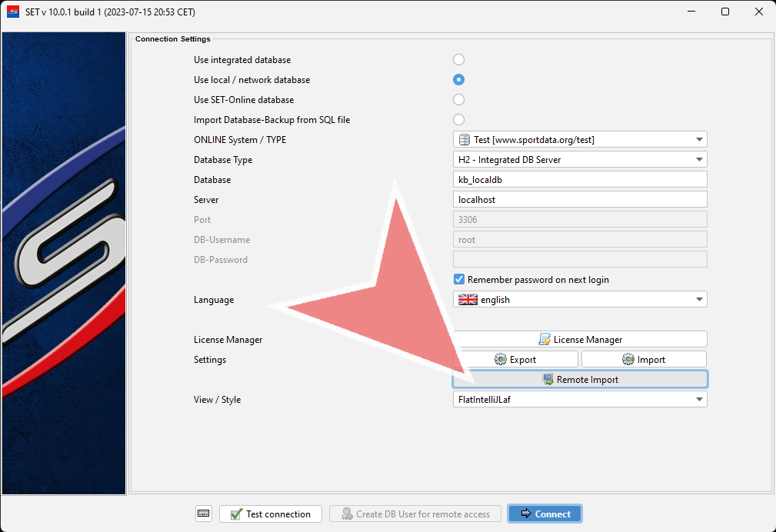
Task: Click the SET app icon in title bar
Action: point(13,12)
